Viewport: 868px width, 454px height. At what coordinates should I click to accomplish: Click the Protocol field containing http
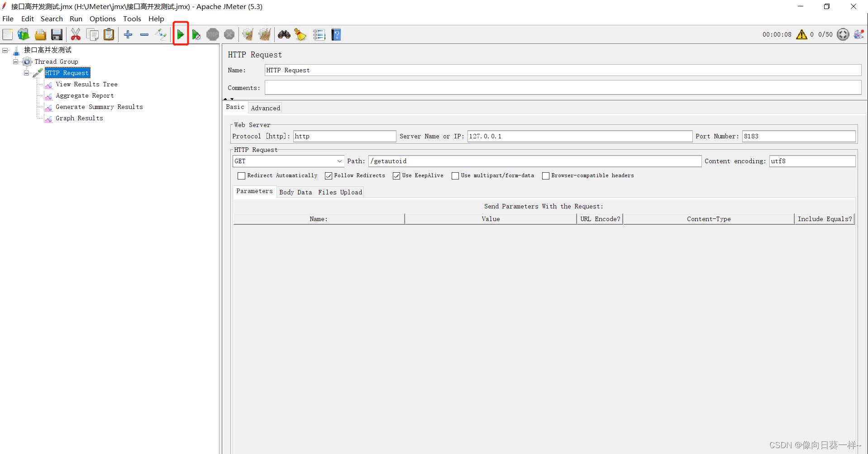pos(345,136)
